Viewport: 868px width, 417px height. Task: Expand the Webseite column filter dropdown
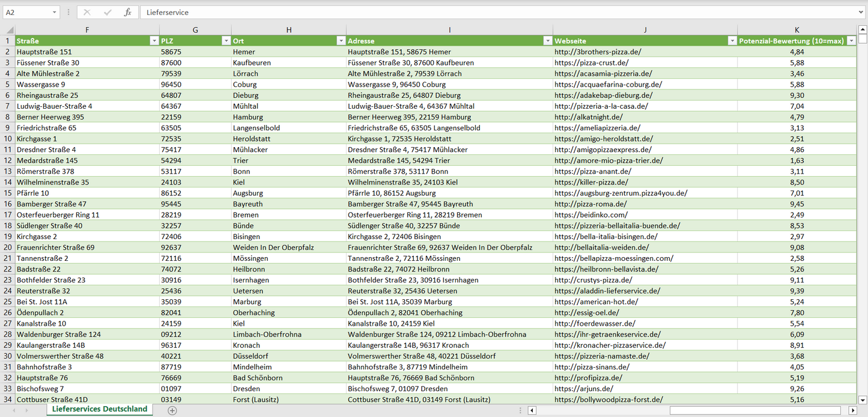point(732,41)
